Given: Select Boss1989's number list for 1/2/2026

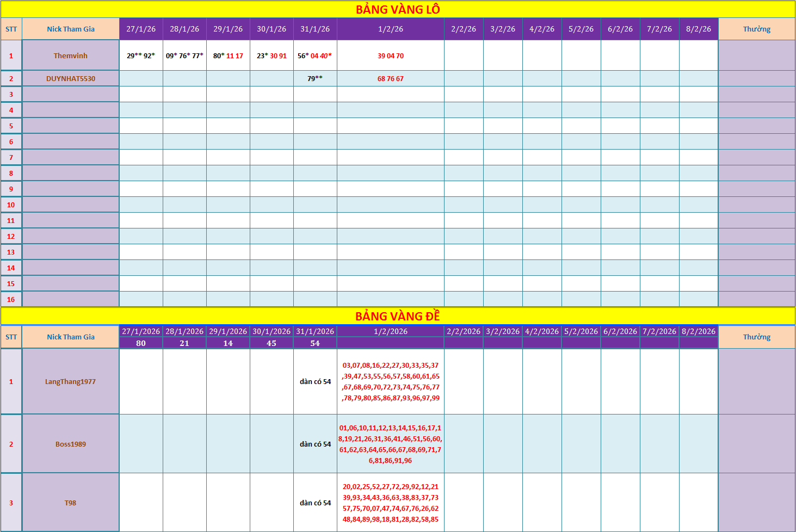Looking at the screenshot, I should click(x=391, y=444).
